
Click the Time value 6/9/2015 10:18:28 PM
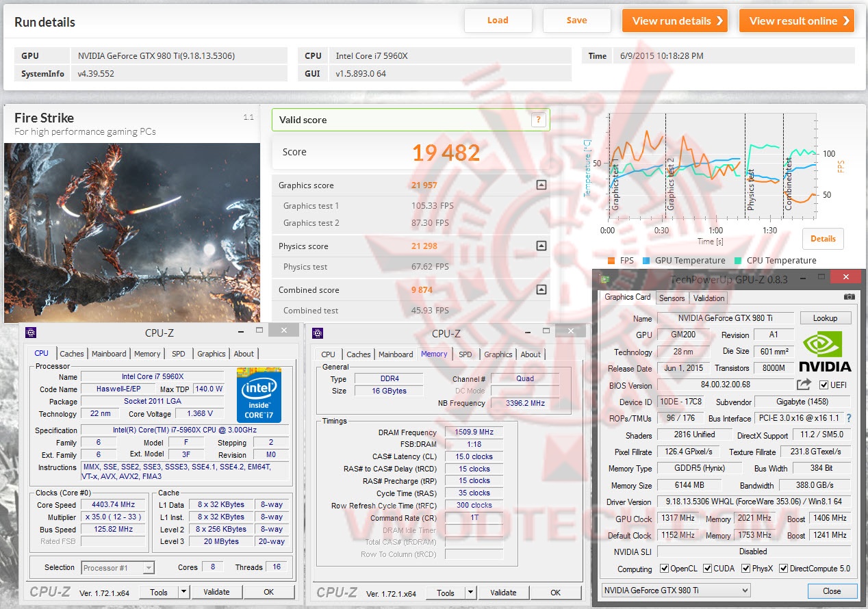coord(662,56)
